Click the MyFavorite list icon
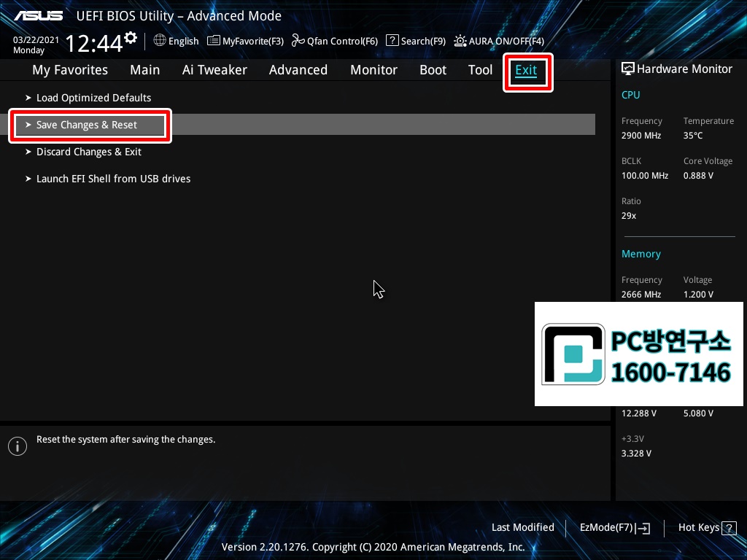Viewport: 747px width, 560px height. click(214, 41)
